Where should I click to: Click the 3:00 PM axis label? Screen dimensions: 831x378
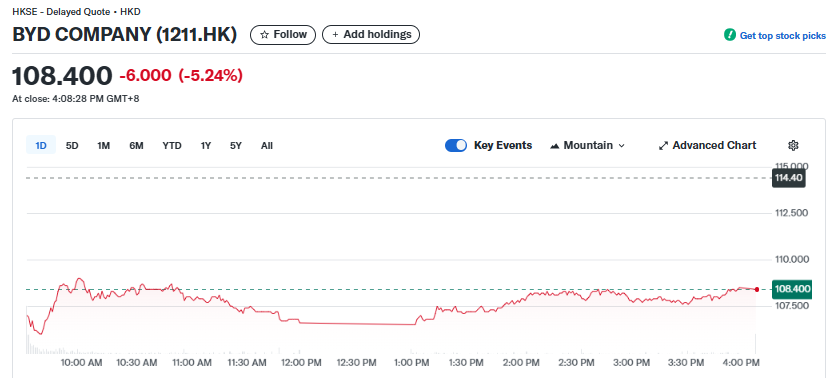point(631,363)
